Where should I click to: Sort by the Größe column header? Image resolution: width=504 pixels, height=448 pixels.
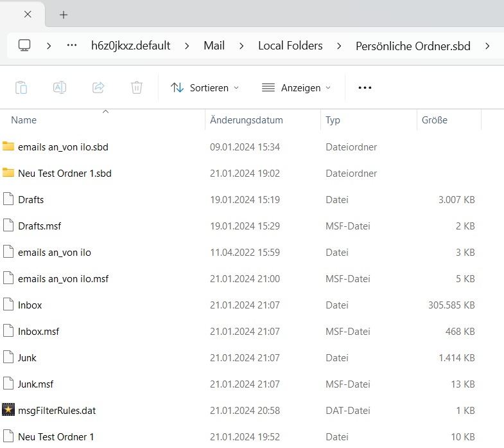coord(435,120)
